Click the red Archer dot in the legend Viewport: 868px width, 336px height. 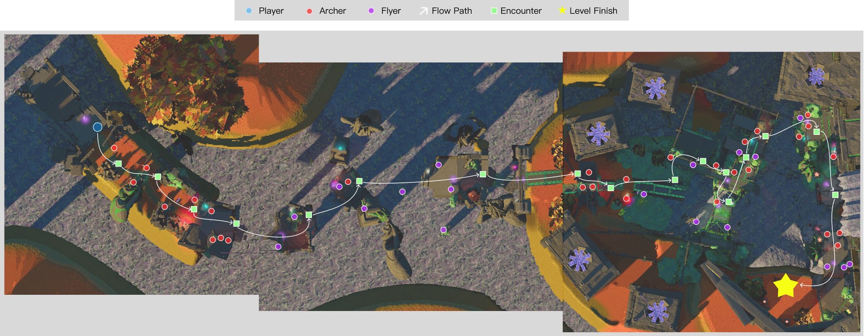coord(309,11)
